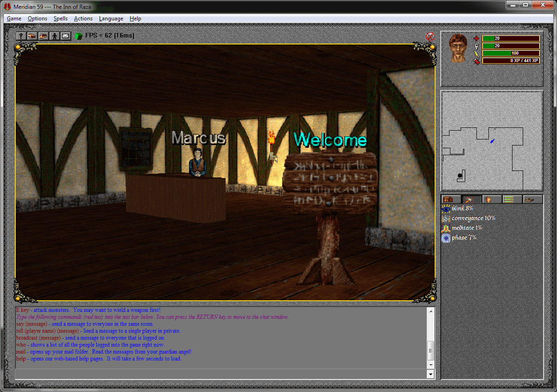Screen dimensions: 557x392
Task: Click the black marker on the minimap
Action: pos(460,175)
